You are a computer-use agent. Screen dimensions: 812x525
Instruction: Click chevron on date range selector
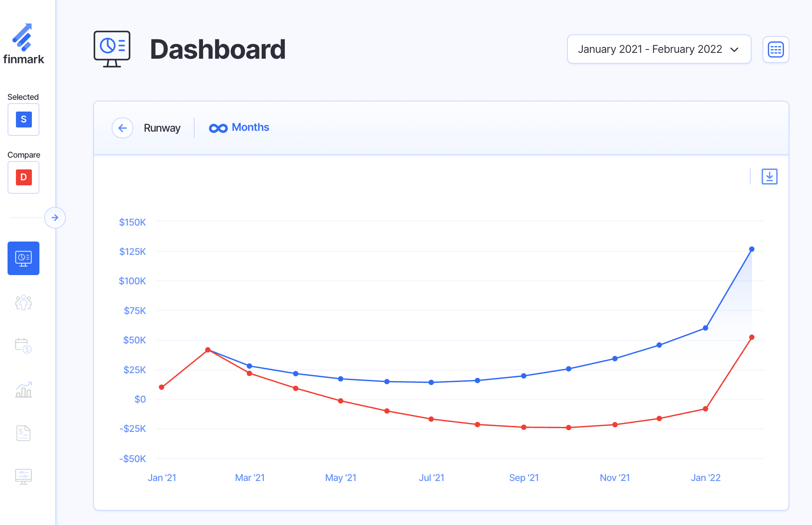click(x=734, y=49)
